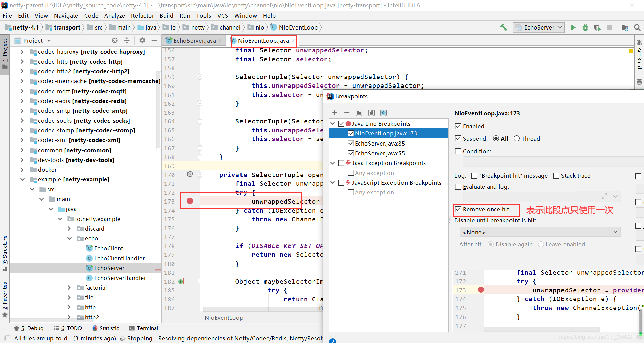This screenshot has height=343, width=644.
Task: Open Breakpoints dialog help icon
Action: pyautogui.click(x=332, y=341)
